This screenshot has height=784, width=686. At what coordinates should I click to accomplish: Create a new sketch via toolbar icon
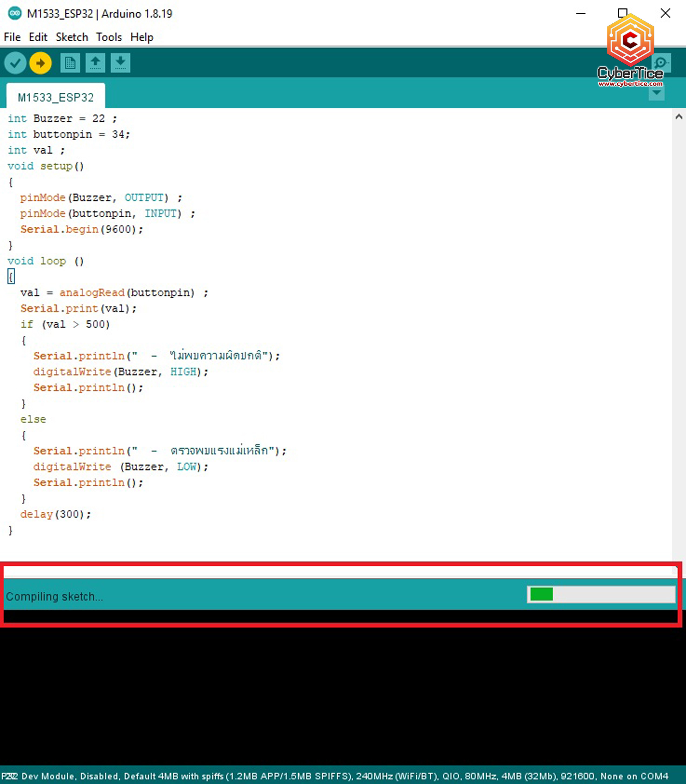pyautogui.click(x=70, y=63)
